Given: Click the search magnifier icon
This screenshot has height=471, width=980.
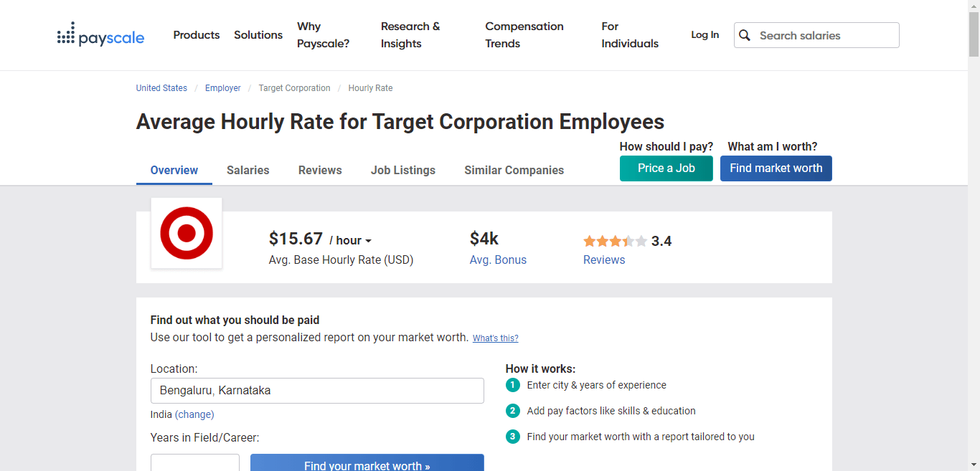Looking at the screenshot, I should point(745,34).
